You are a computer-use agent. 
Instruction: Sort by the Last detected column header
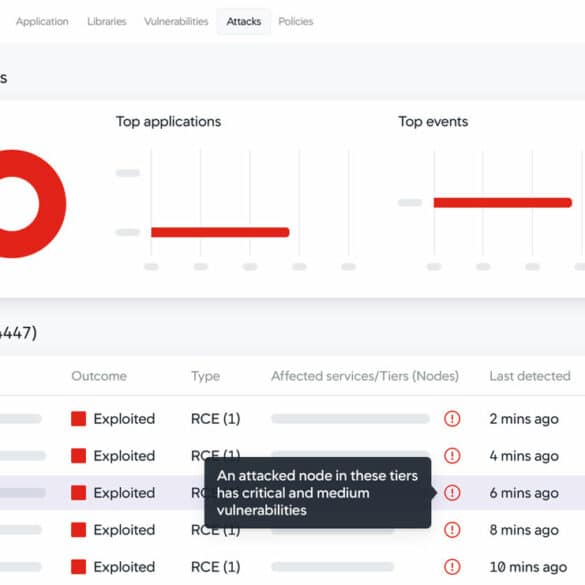point(530,376)
